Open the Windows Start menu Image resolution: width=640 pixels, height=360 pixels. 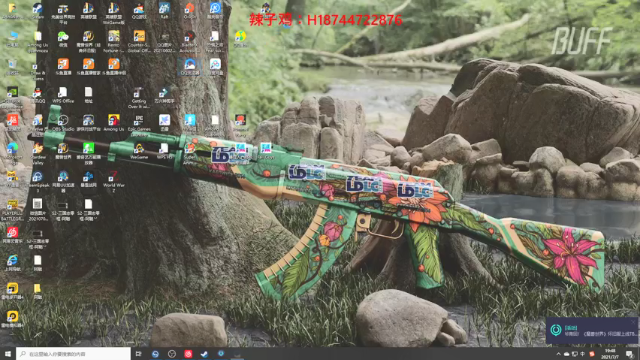click(x=8, y=353)
